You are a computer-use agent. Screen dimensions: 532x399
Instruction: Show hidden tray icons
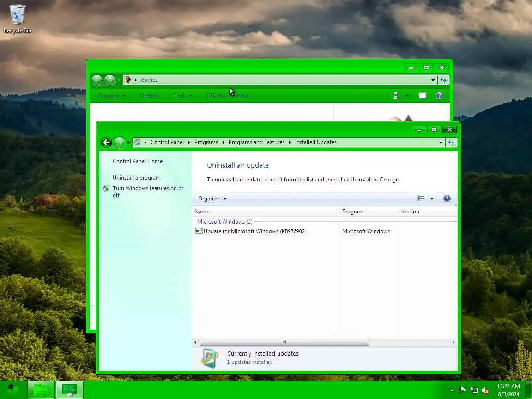(452, 390)
